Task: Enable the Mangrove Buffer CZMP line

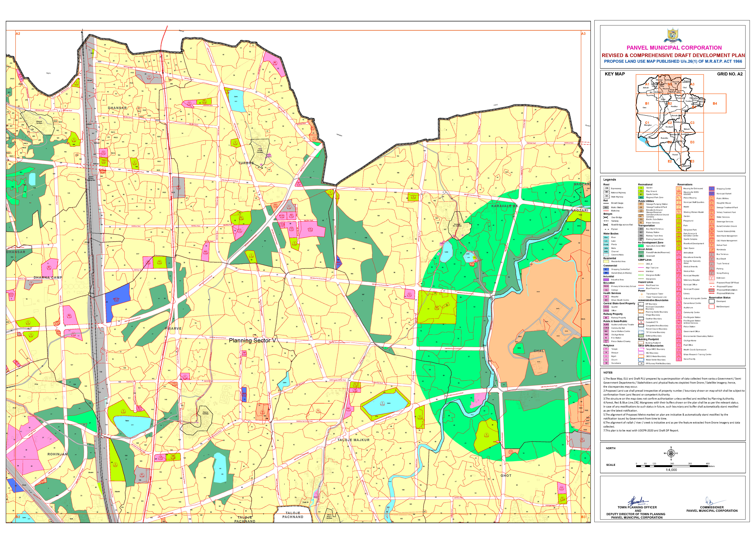Action: (641, 275)
